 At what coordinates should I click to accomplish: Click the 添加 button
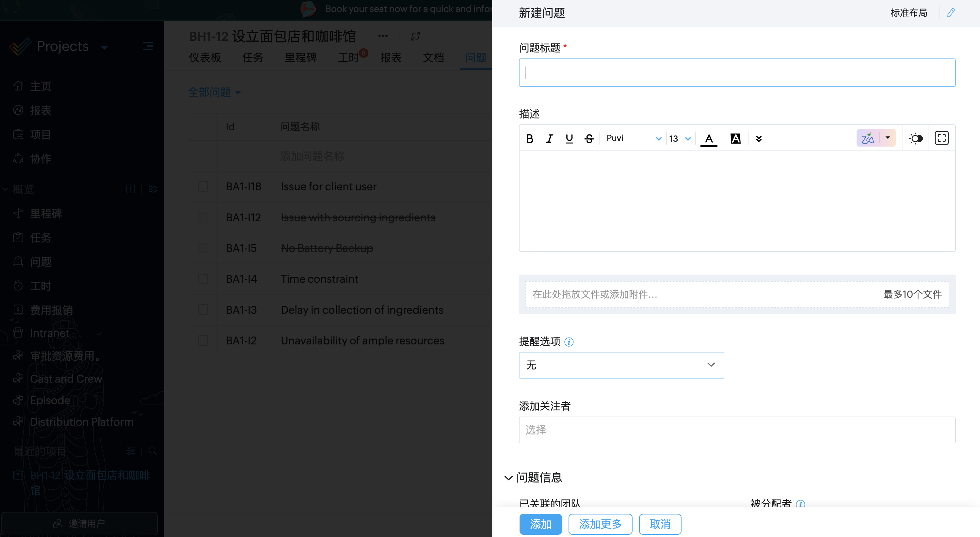click(540, 524)
